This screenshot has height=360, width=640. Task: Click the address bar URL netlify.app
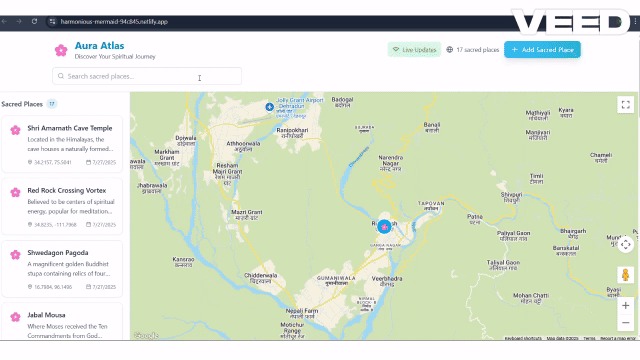pyautogui.click(x=114, y=22)
